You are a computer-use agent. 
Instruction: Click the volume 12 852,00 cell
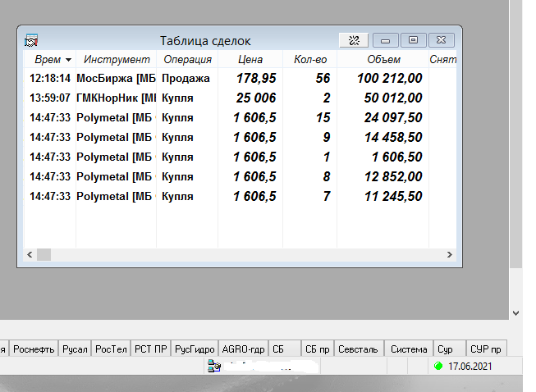click(383, 176)
